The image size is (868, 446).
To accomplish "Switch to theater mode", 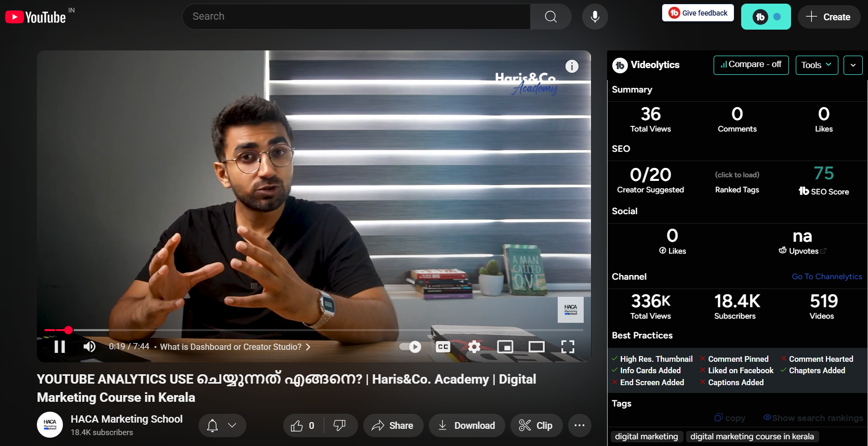I will click(x=536, y=347).
